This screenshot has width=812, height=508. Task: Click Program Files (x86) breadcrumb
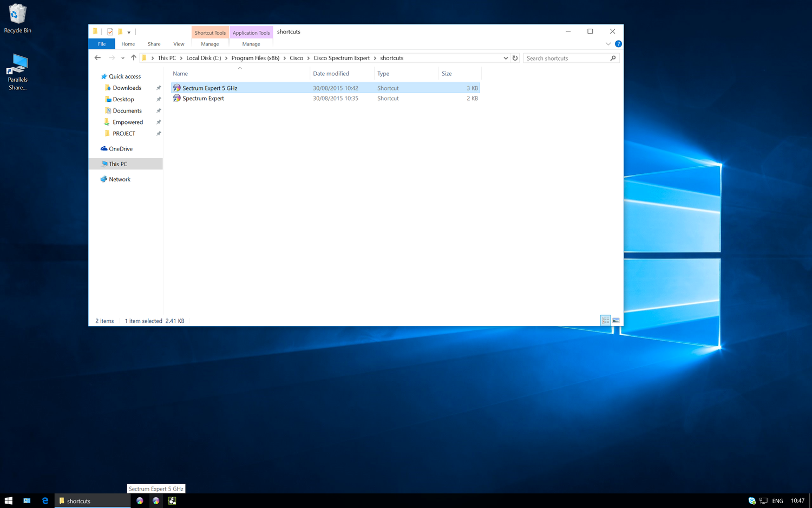256,58
